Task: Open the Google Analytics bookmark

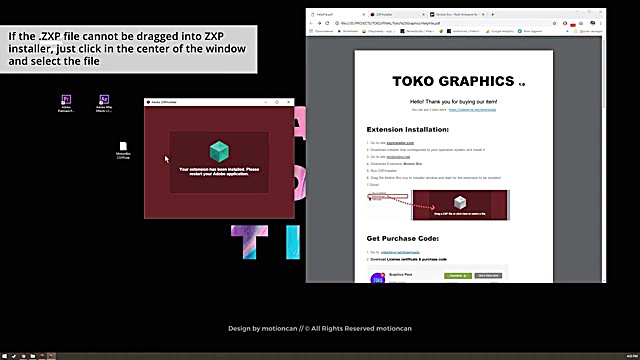Action: [x=500, y=31]
